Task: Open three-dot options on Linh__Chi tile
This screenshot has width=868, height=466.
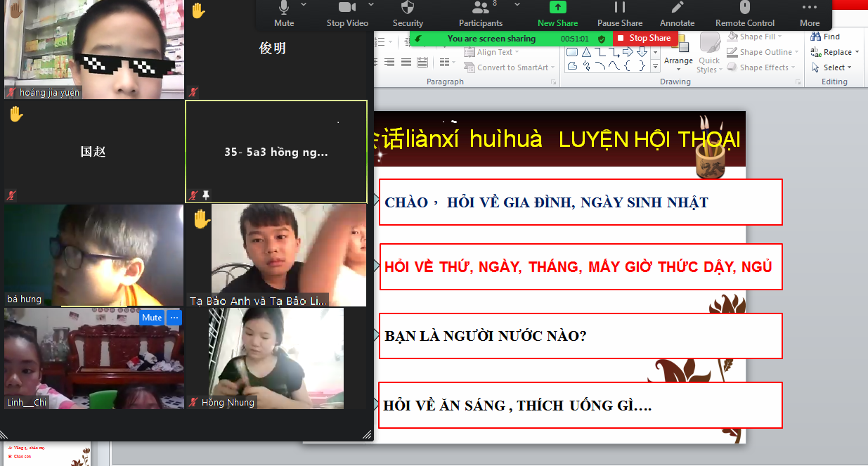Action: [174, 318]
